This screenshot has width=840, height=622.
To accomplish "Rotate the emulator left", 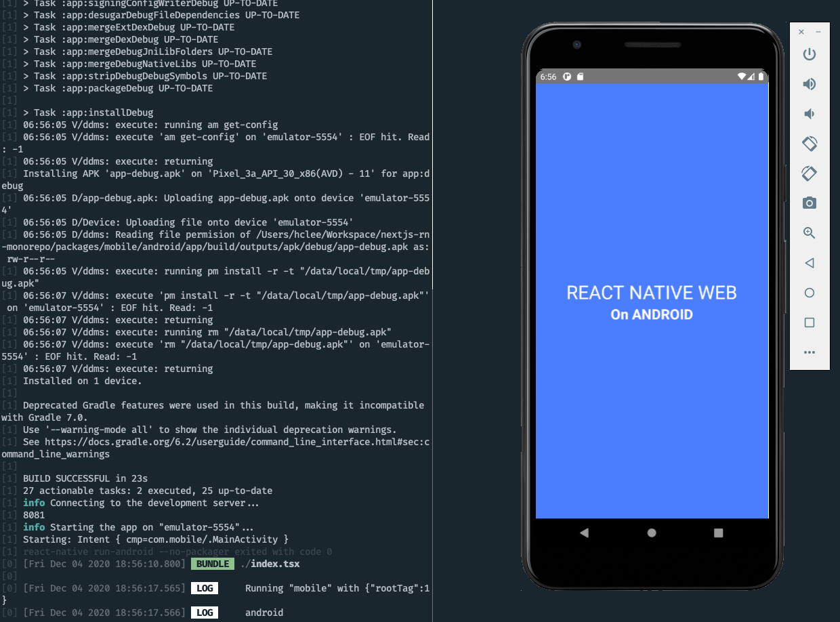I will [x=809, y=144].
